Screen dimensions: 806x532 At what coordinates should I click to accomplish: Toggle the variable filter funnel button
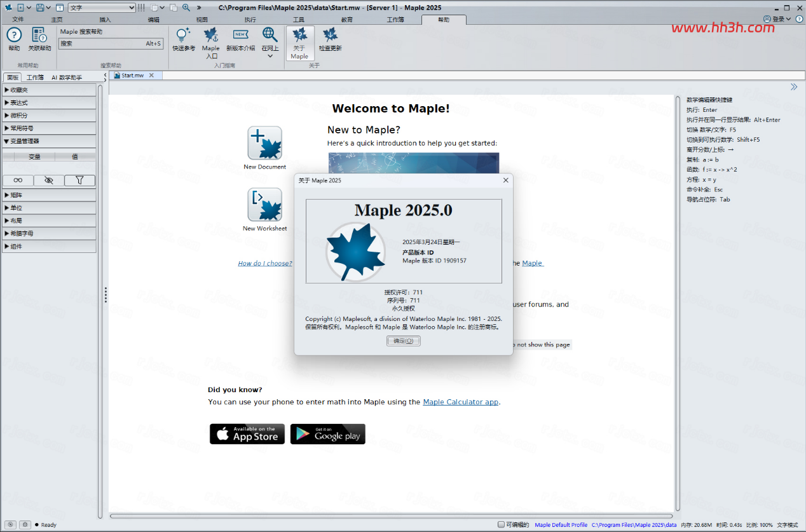click(79, 181)
